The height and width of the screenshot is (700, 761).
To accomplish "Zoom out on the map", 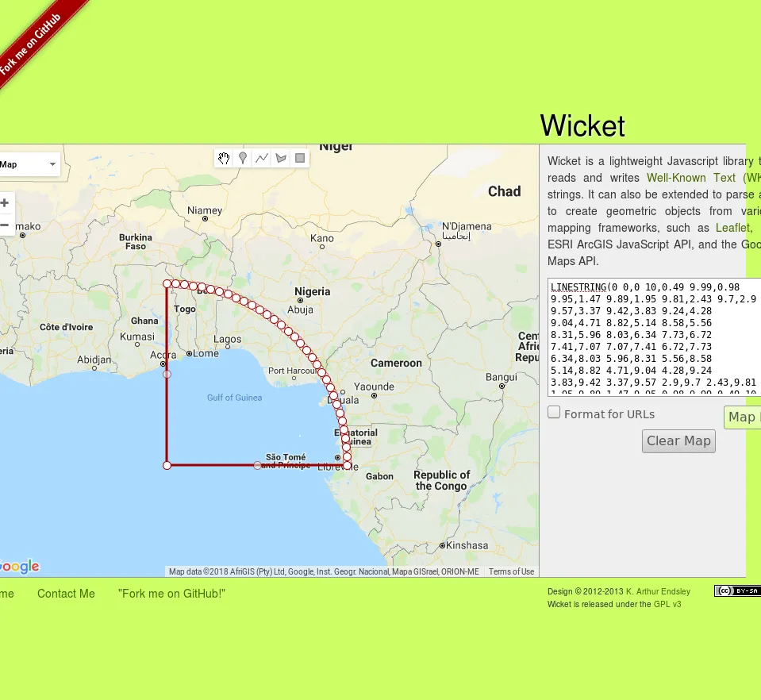I will click(5, 225).
